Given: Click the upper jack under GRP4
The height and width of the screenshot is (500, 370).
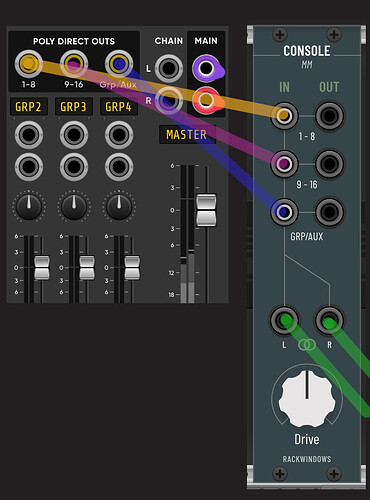Looking at the screenshot, I should pyautogui.click(x=119, y=135).
